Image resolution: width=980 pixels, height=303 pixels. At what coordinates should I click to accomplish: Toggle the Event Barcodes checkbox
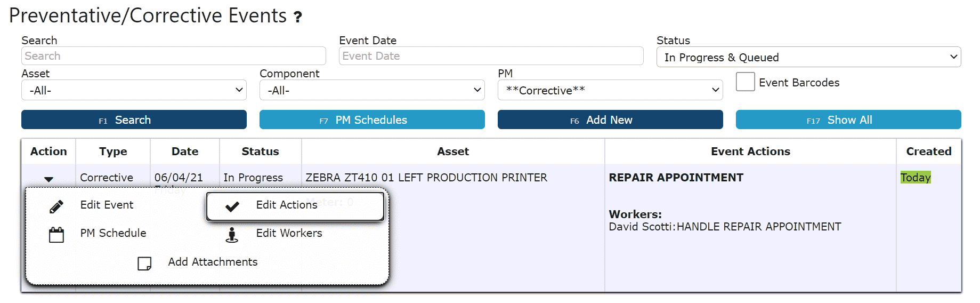[745, 82]
